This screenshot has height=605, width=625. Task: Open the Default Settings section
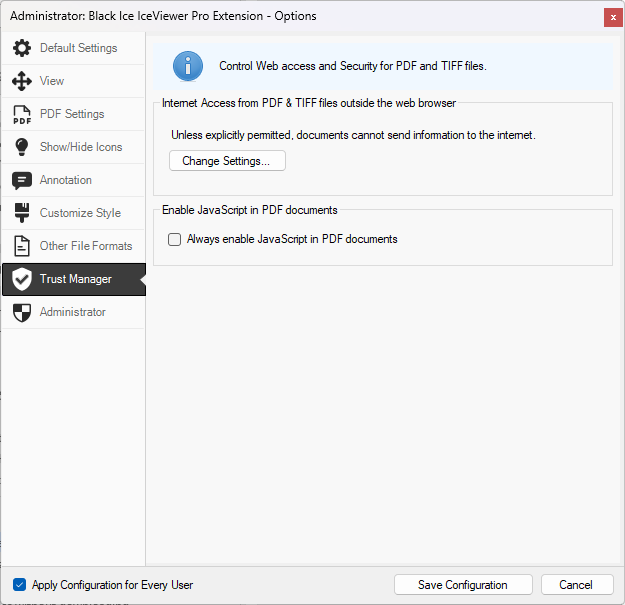[73, 48]
